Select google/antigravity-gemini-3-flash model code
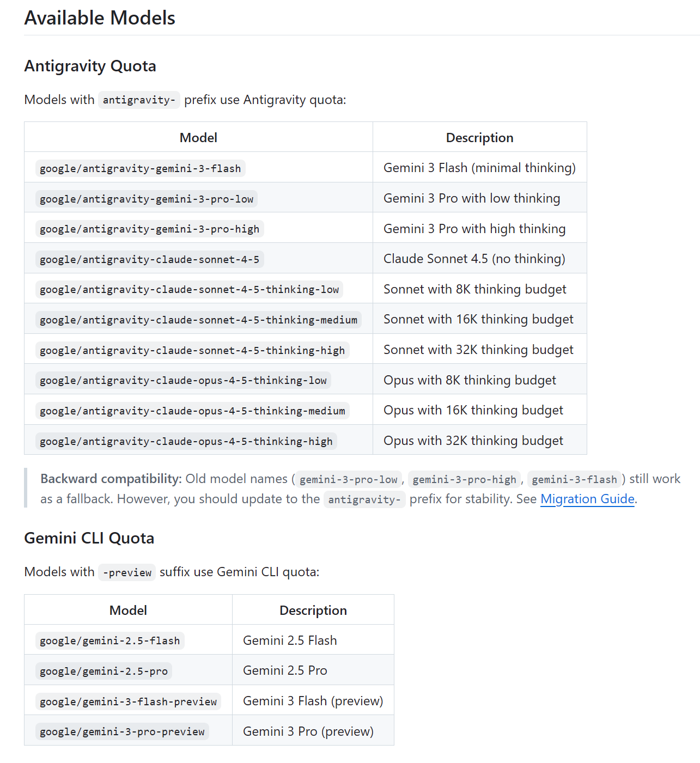Image resolution: width=700 pixels, height=763 pixels. coord(140,168)
